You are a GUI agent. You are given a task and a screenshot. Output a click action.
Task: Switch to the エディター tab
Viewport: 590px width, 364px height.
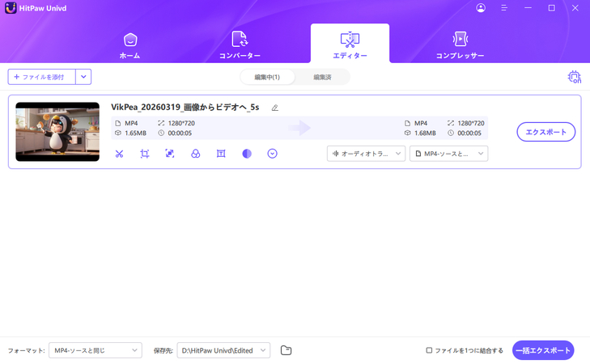pyautogui.click(x=350, y=44)
